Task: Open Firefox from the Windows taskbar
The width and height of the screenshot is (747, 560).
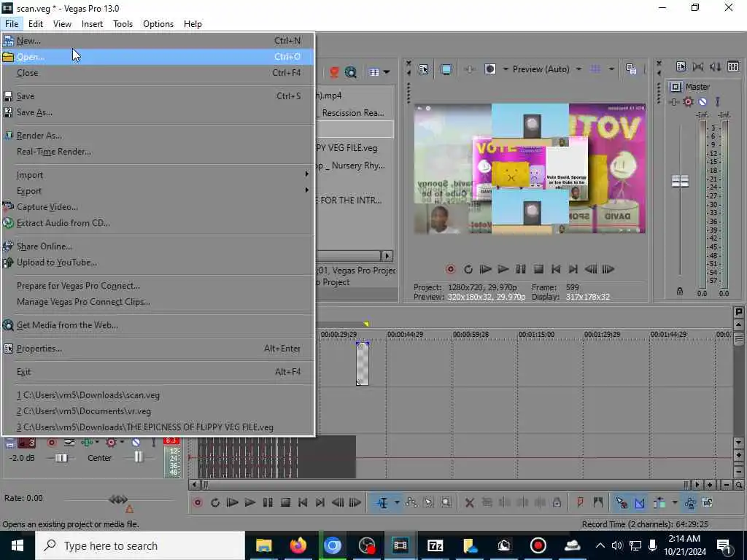Action: click(298, 545)
